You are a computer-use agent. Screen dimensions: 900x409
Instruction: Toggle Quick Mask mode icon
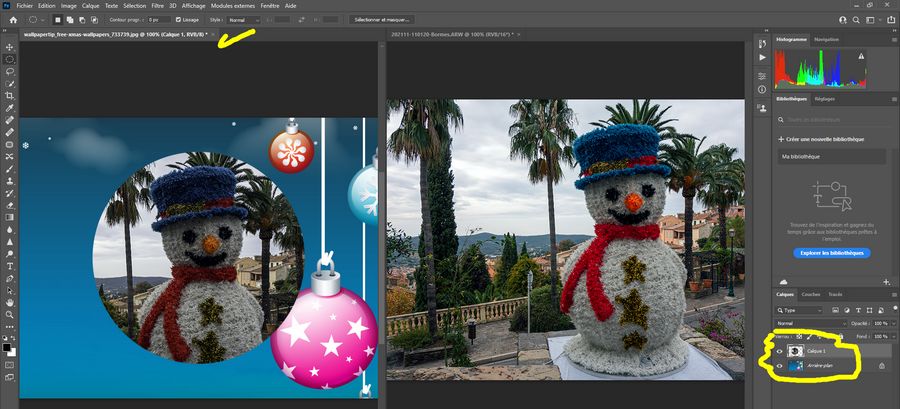point(10,364)
